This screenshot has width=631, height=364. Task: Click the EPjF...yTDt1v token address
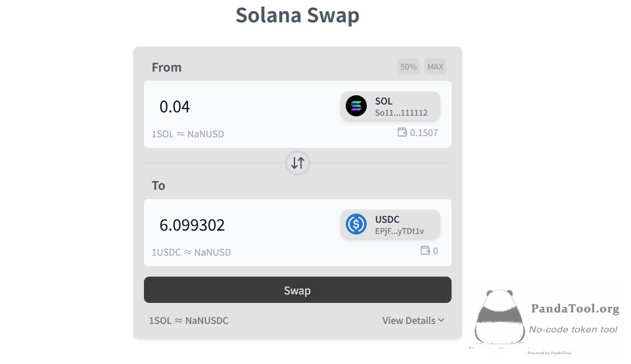pos(400,231)
